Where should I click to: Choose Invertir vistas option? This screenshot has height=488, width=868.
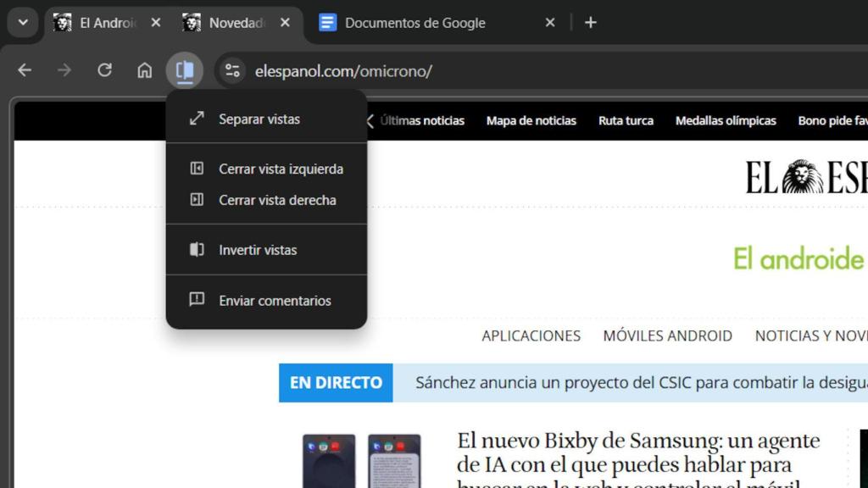coord(266,250)
